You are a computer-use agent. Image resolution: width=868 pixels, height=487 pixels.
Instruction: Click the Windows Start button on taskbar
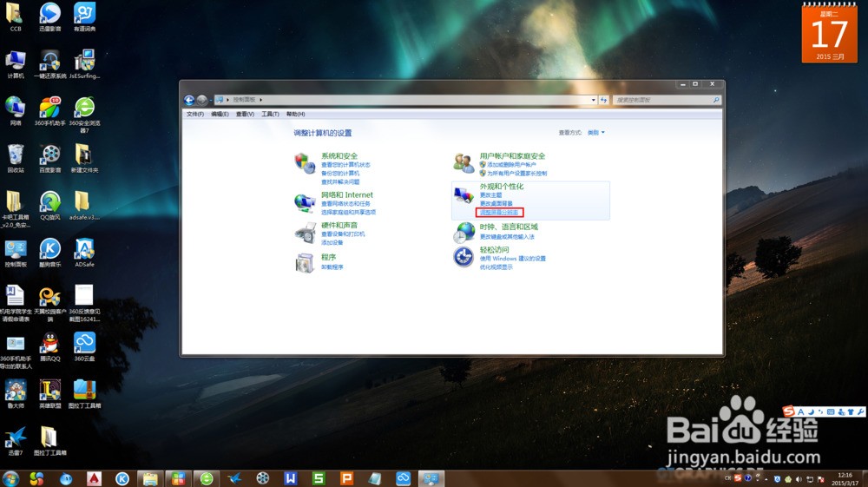[x=11, y=478]
